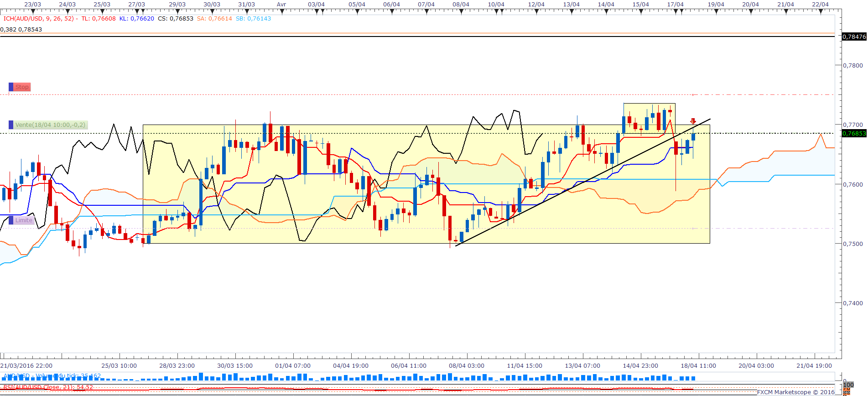
Task: Click the 0,7600 price axis label
Action: click(853, 184)
